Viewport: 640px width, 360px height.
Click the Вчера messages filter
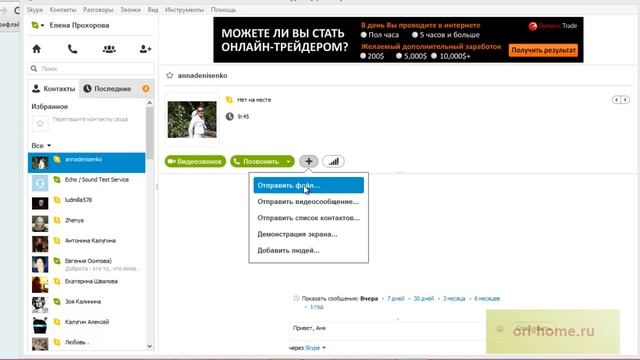pyautogui.click(x=369, y=299)
